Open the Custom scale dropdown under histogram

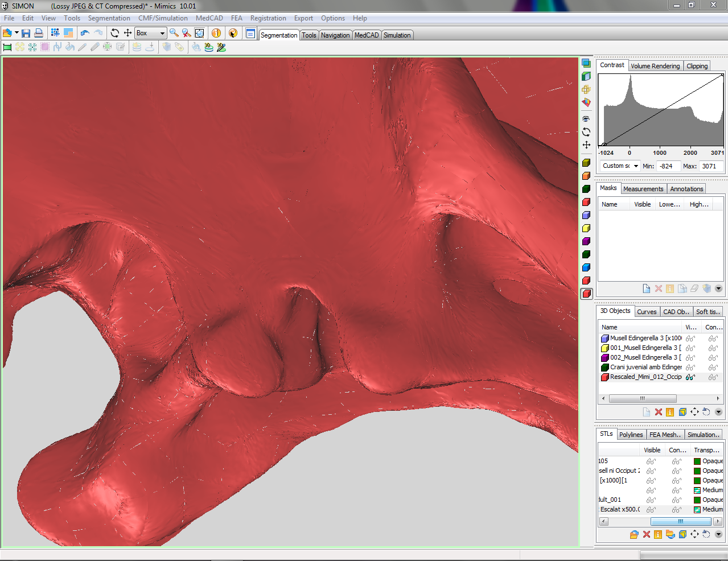(x=620, y=166)
